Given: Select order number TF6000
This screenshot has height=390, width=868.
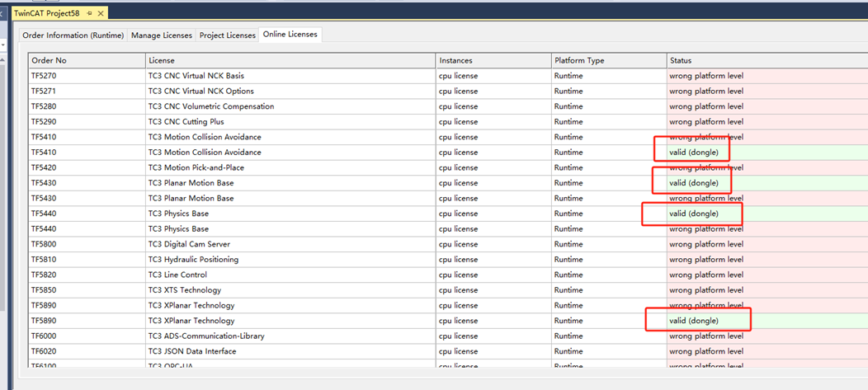Looking at the screenshot, I should click(44, 336).
